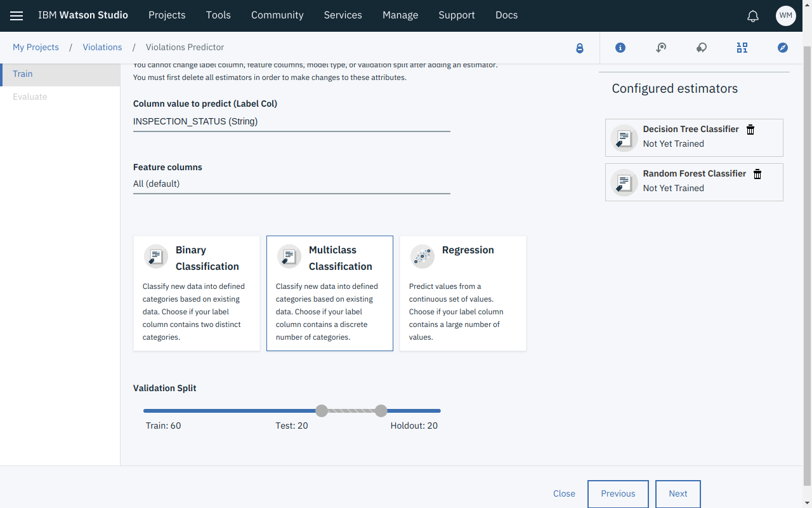The width and height of the screenshot is (812, 508).
Task: Open the WM user avatar menu
Action: point(786,16)
